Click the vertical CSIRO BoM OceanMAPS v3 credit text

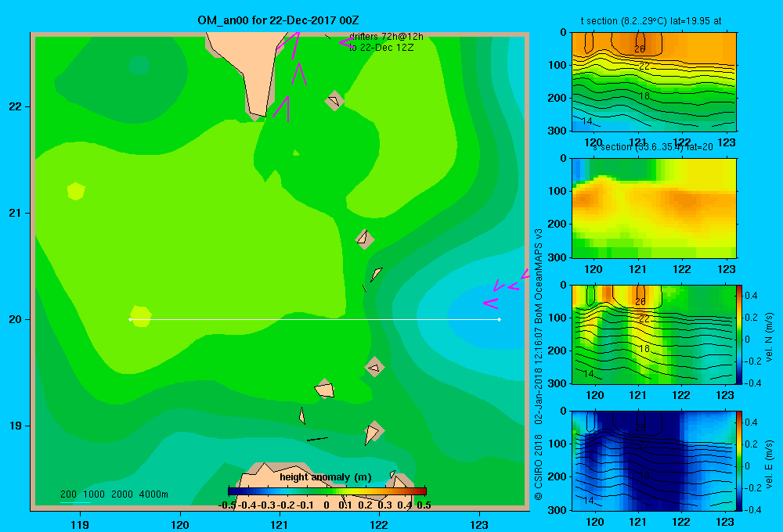coord(539,365)
